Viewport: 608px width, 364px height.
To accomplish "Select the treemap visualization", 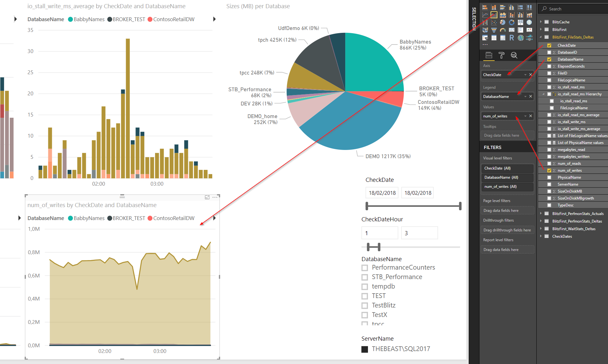I will tap(521, 22).
